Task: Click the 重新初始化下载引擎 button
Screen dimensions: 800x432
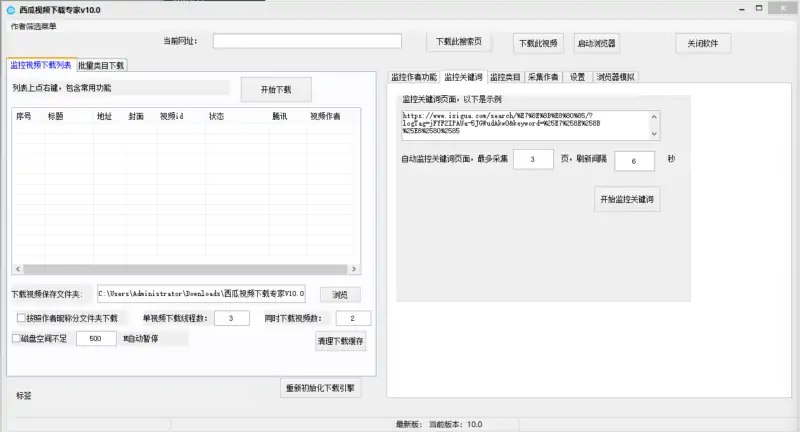Action: point(320,388)
